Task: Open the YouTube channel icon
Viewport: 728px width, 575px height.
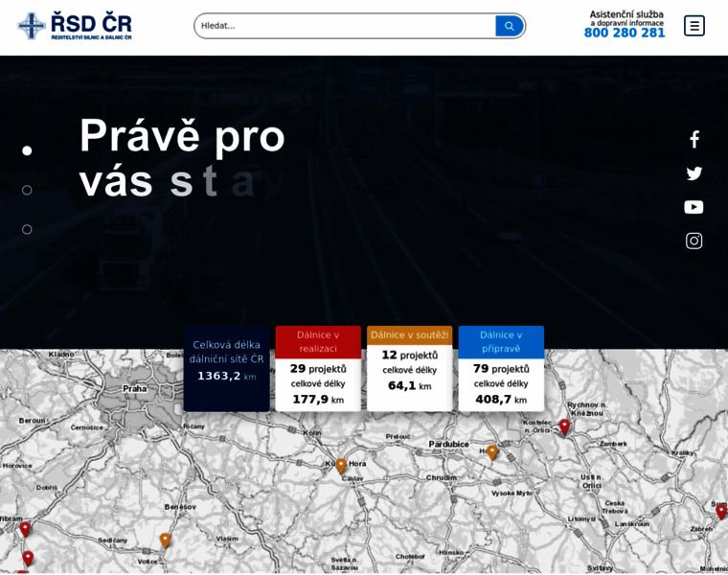Action: coord(694,207)
